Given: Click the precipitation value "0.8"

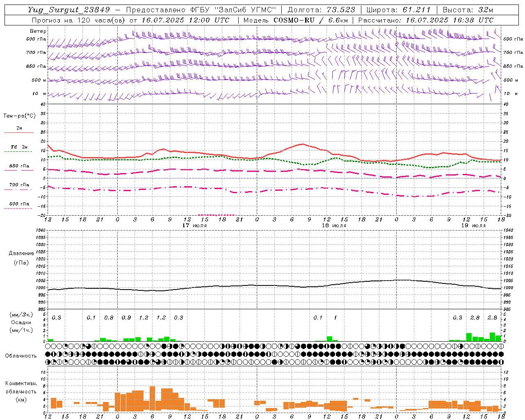Looking at the screenshot, I should (109, 318).
